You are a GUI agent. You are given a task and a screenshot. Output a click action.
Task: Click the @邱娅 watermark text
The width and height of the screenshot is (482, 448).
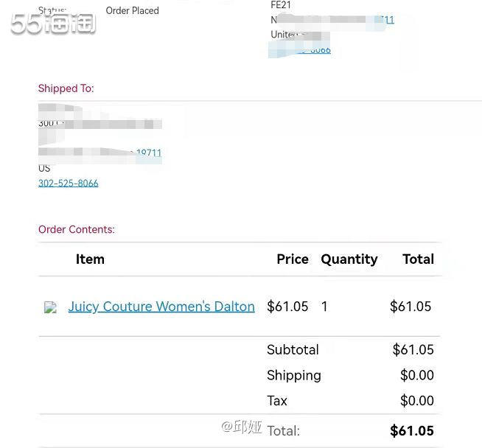click(x=242, y=427)
